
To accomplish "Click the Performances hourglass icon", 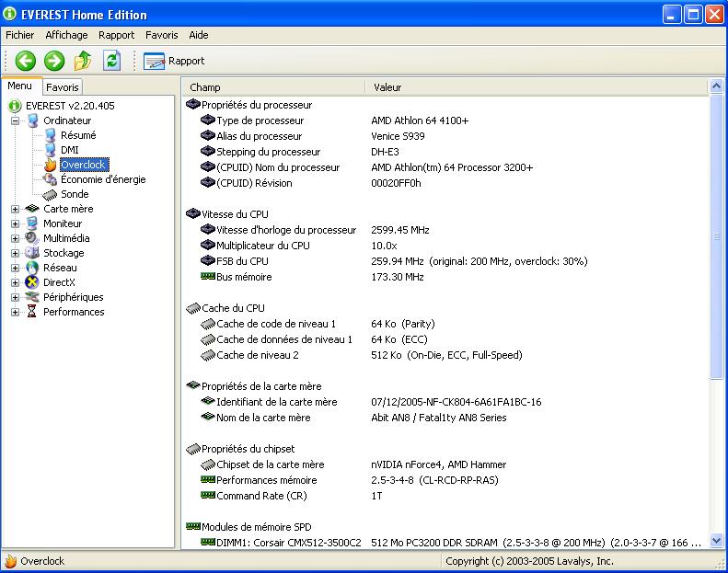I will (32, 312).
